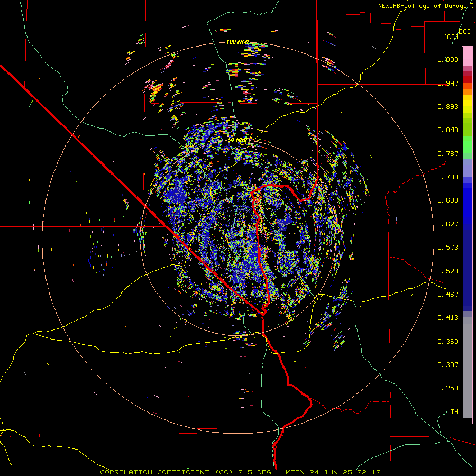Select the 0.573 scale value
Image resolution: width=476 pixels, height=476 pixels.
click(x=448, y=248)
